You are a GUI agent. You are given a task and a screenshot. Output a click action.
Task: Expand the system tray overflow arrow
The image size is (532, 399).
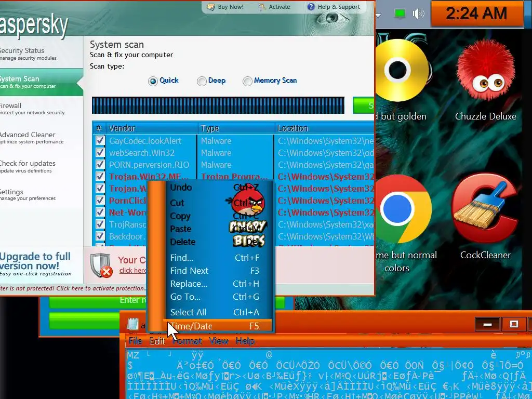(x=379, y=15)
